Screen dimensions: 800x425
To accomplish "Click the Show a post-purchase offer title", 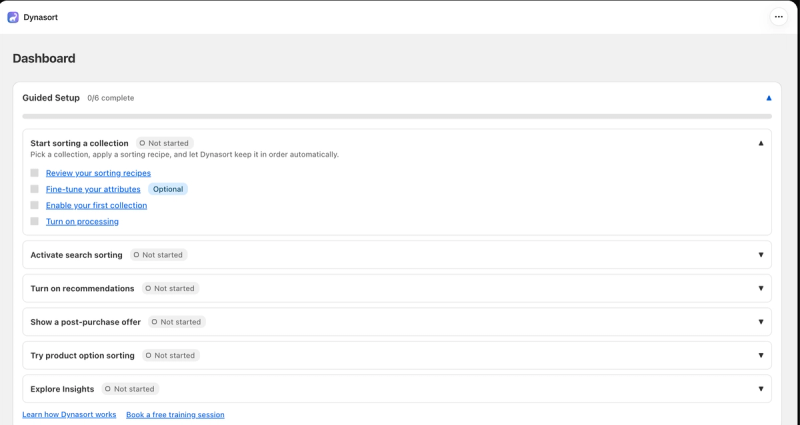I will point(85,322).
